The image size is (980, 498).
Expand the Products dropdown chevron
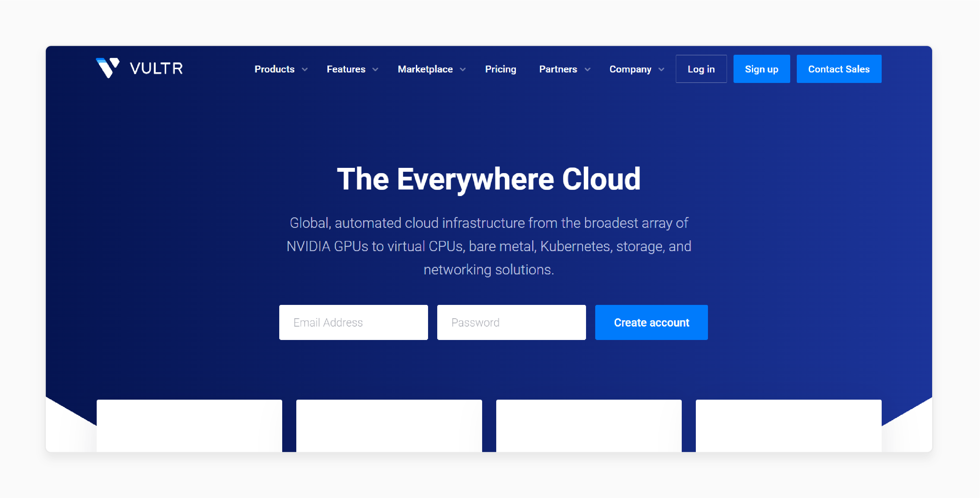[305, 70]
